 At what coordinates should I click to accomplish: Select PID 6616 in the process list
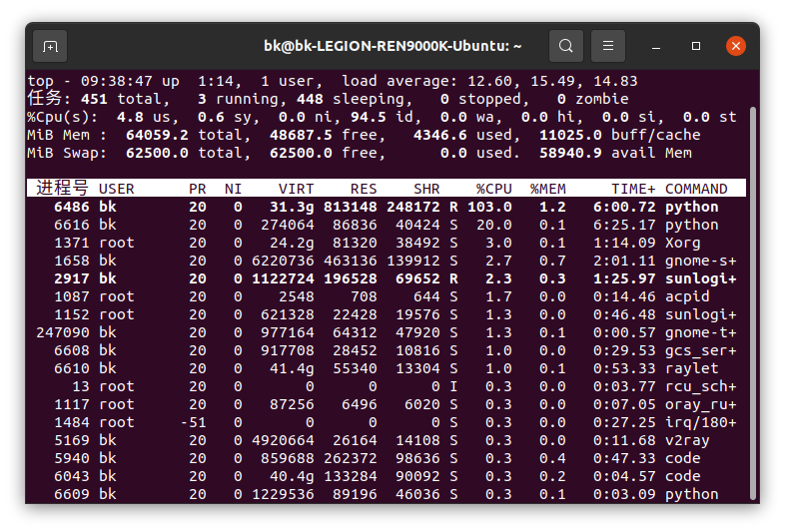click(x=72, y=225)
